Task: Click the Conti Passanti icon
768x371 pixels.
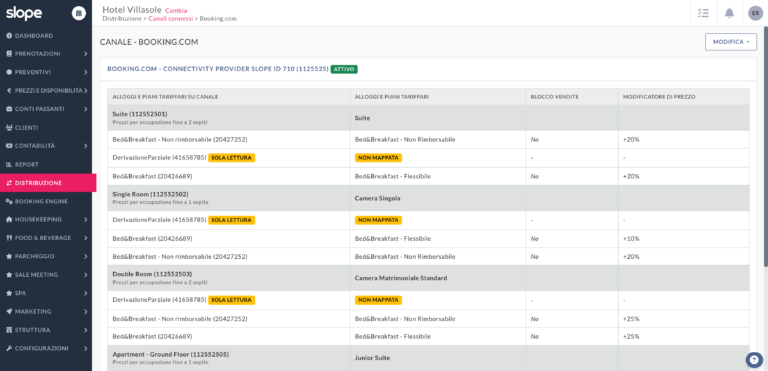Action: 9,109
